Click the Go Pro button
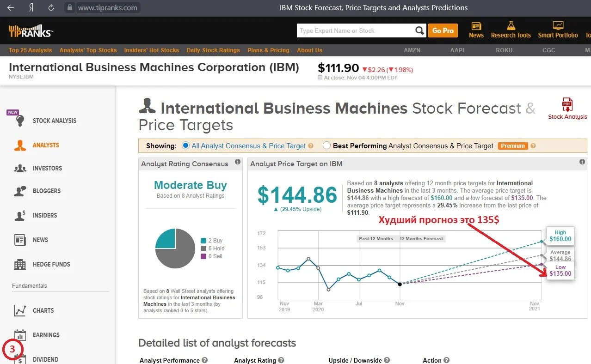The image size is (591, 364). point(443,30)
